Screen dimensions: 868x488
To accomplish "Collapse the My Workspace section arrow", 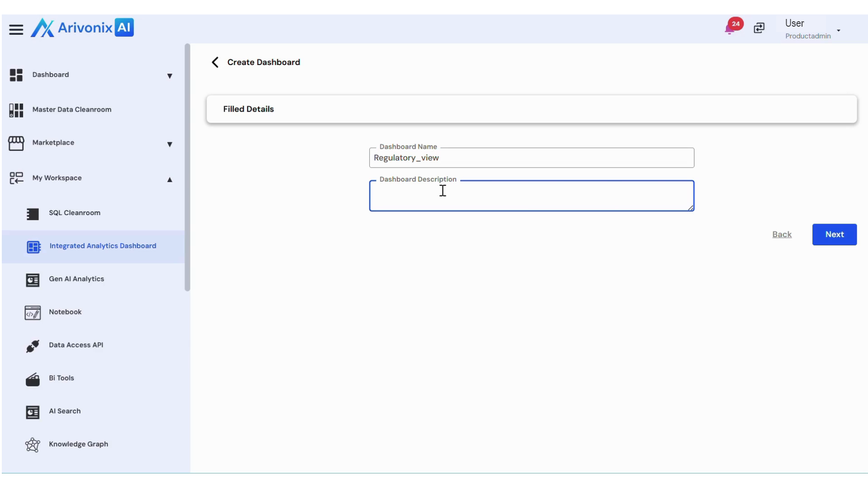I will tap(170, 179).
